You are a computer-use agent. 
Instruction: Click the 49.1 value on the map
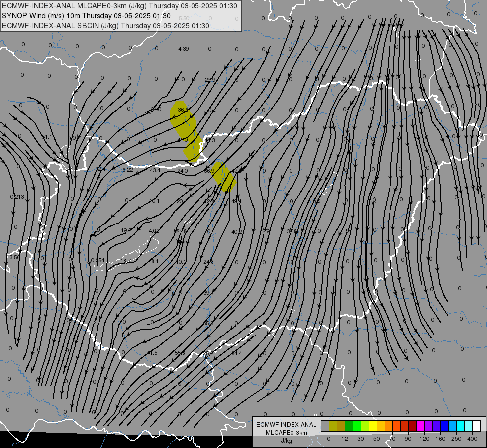click(x=236, y=201)
